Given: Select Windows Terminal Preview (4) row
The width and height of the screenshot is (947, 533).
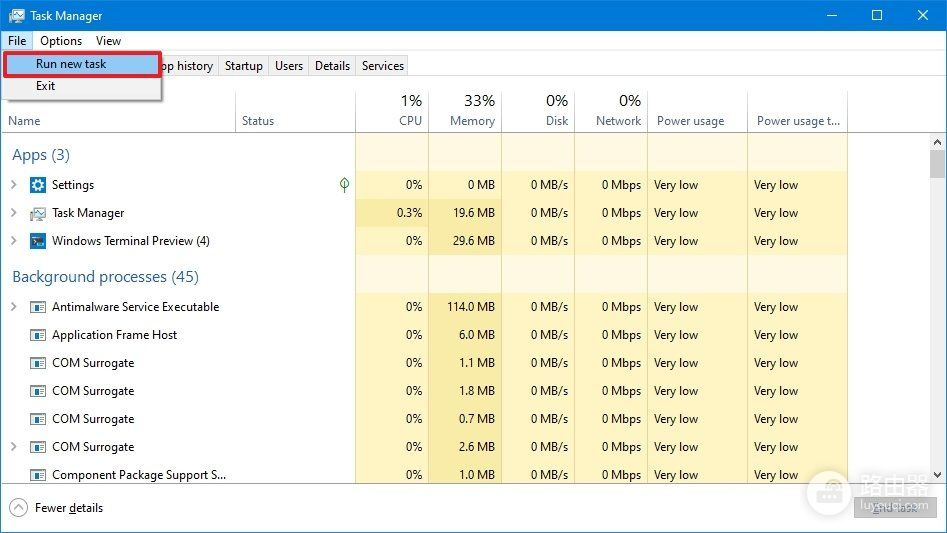Looking at the screenshot, I should [x=131, y=241].
